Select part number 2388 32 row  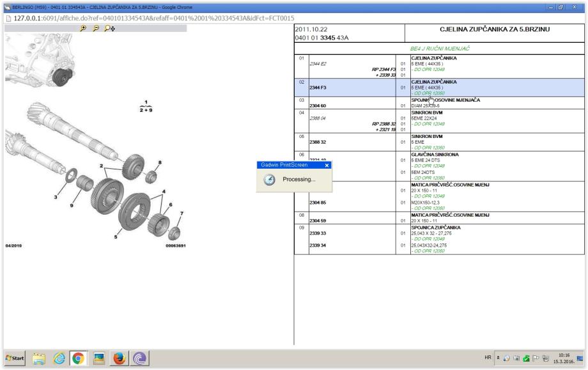pos(318,142)
